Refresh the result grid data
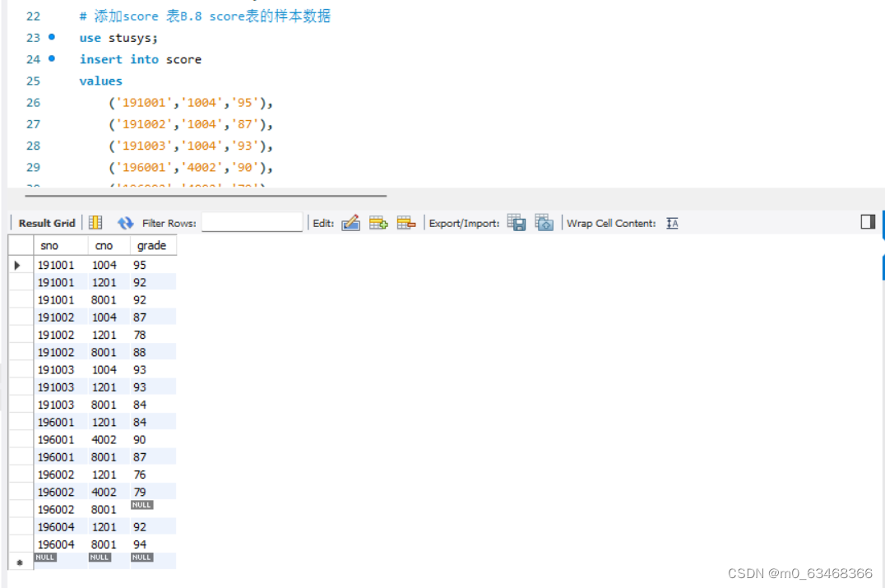Screen dimensions: 885x588 [124, 222]
